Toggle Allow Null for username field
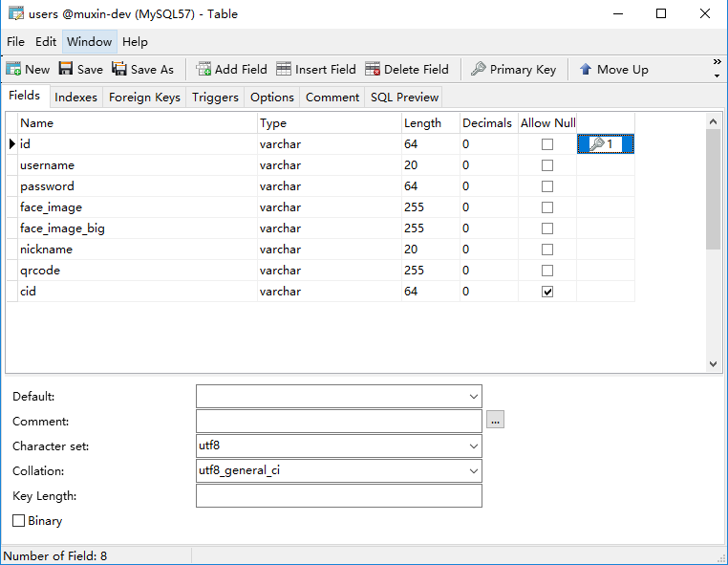 [547, 165]
